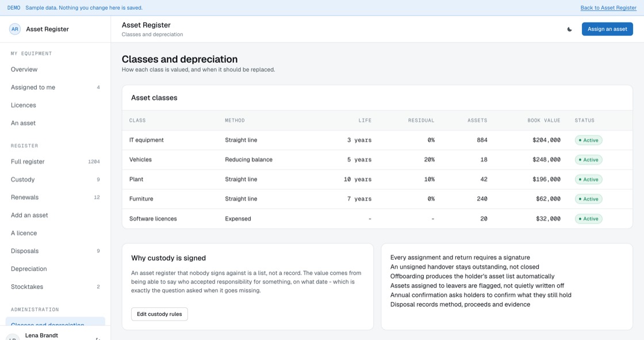The image size is (644, 340).
Task: Click $204,000 book value
Action: [546, 140]
